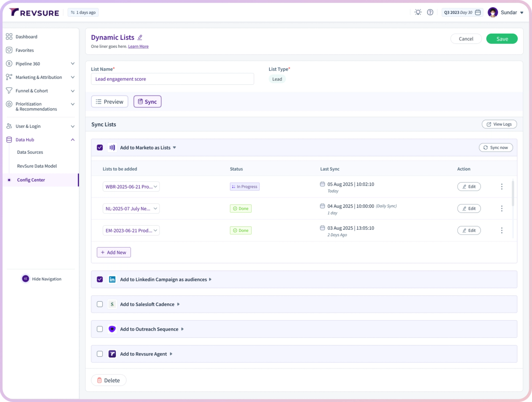Expand the Pipeline 360 chevron
The width and height of the screenshot is (532, 402).
pyautogui.click(x=73, y=64)
